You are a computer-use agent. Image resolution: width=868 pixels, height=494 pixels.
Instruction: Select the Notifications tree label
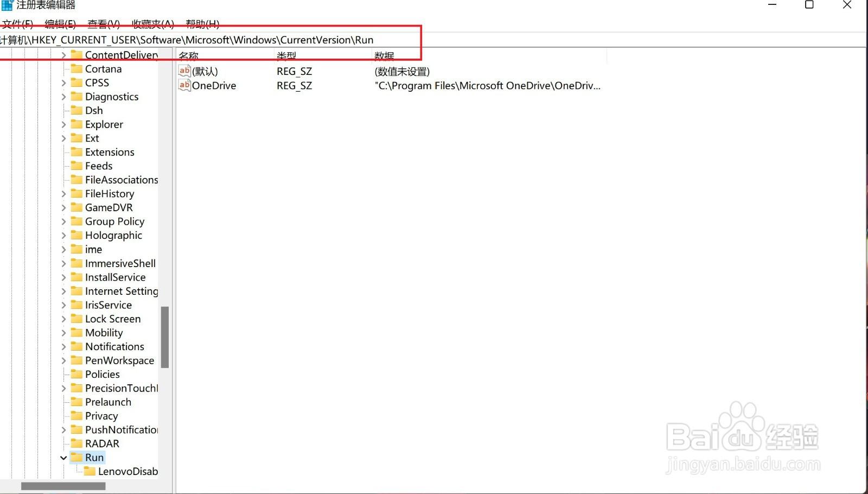114,346
